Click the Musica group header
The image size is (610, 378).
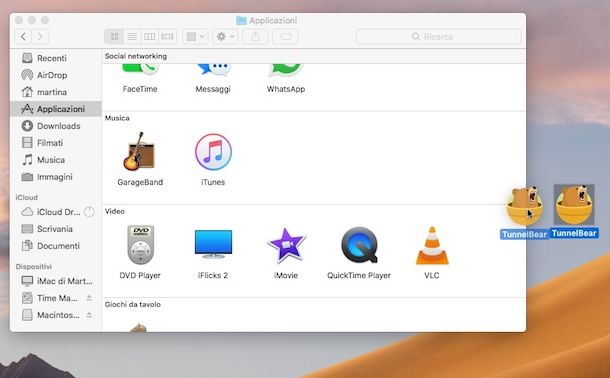[117, 118]
